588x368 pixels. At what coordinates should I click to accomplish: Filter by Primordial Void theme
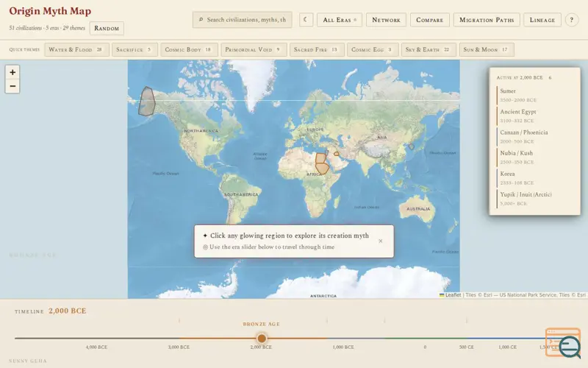pyautogui.click(x=254, y=49)
